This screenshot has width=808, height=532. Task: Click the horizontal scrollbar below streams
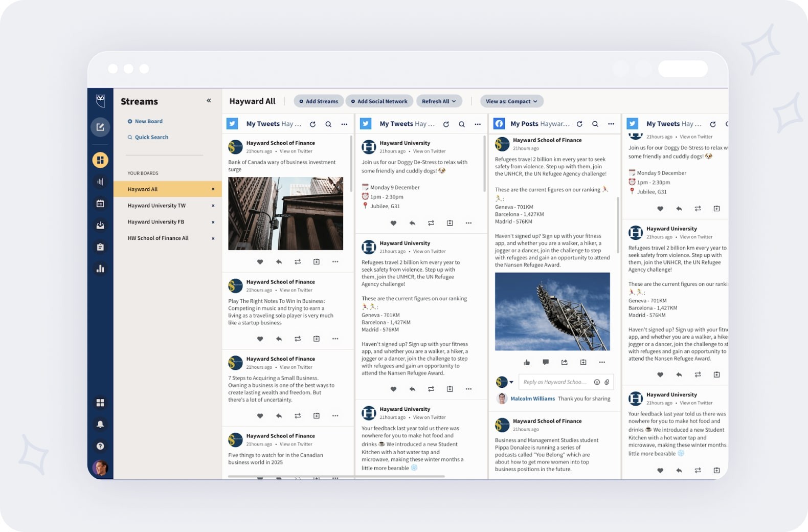(336, 476)
